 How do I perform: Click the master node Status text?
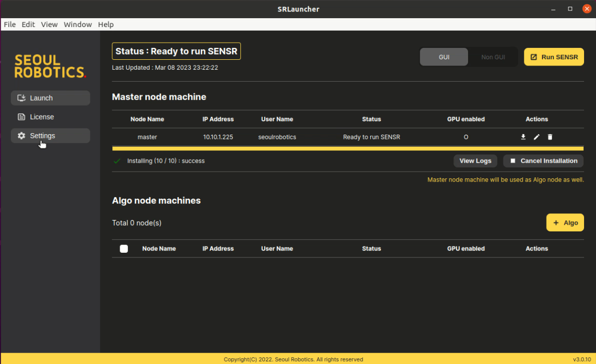click(x=371, y=137)
